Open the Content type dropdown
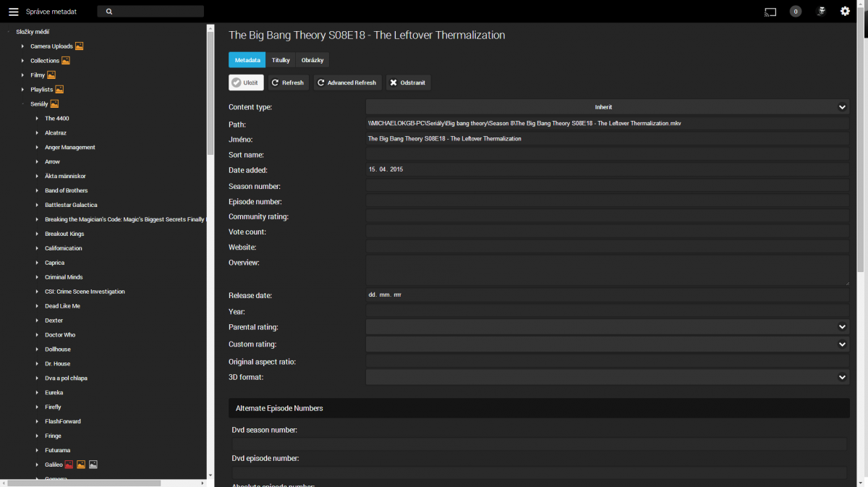The image size is (868, 487). tap(607, 107)
